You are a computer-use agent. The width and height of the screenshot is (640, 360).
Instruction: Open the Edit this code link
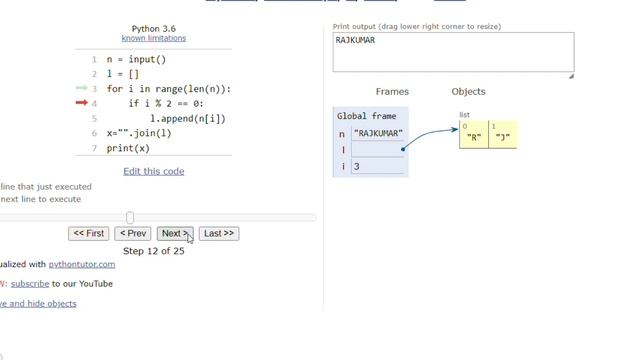(x=153, y=171)
